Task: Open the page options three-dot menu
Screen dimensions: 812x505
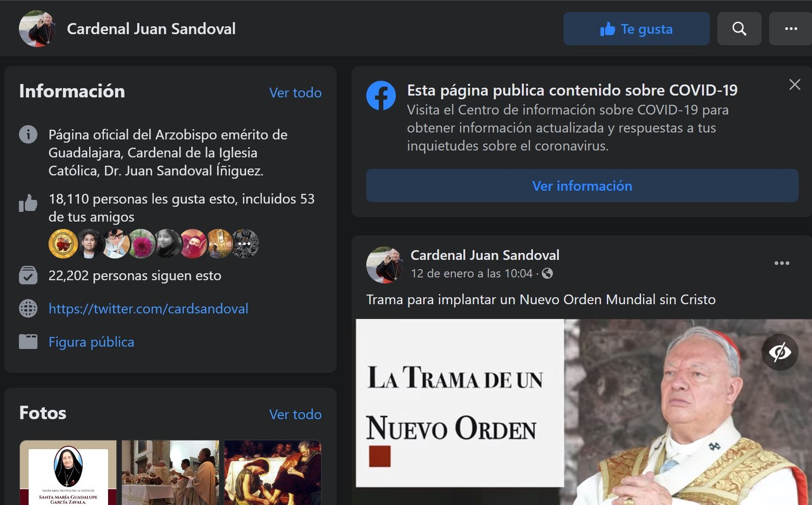Action: (x=790, y=29)
